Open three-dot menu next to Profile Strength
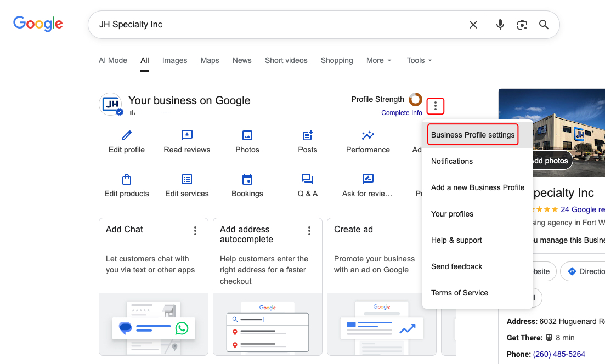Screen dimensions: 605x364 point(435,106)
